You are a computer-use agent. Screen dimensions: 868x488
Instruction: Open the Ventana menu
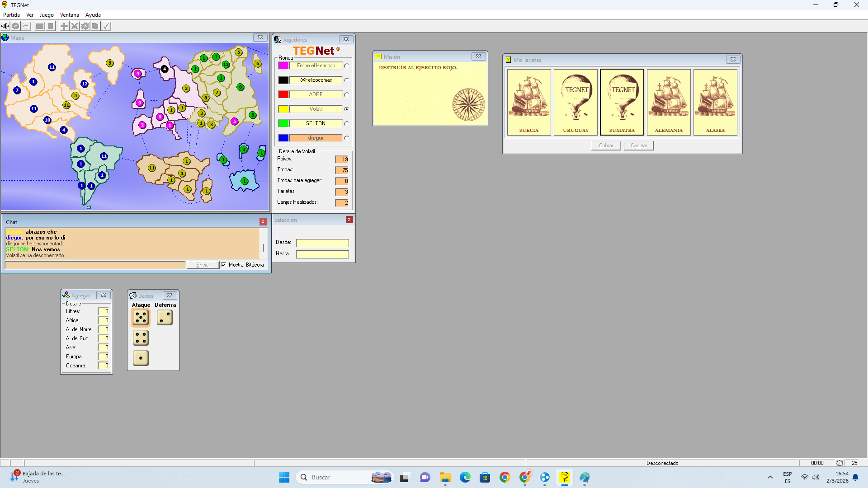click(x=69, y=15)
